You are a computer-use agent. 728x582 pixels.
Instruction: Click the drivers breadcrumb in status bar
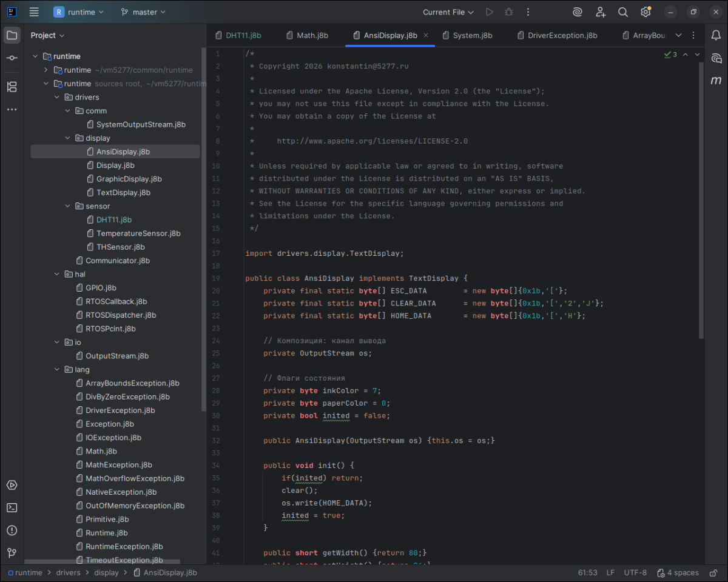point(69,573)
